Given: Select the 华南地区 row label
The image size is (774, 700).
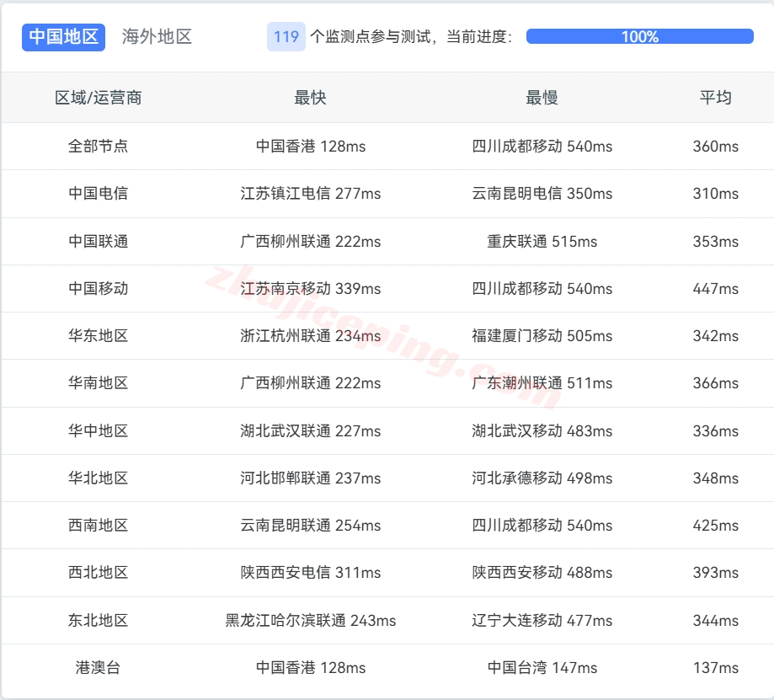Looking at the screenshot, I should point(99,383).
